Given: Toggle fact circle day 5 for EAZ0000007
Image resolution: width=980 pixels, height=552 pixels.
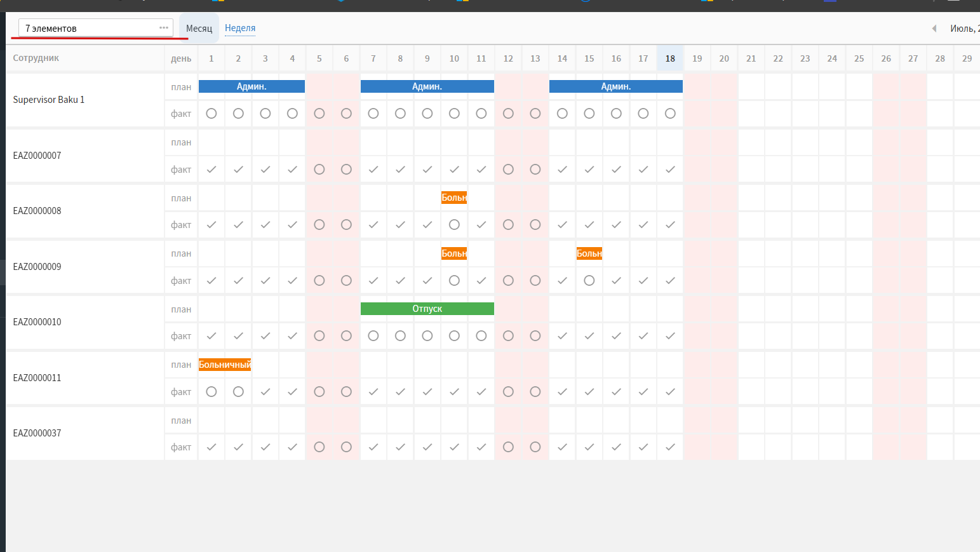Looking at the screenshot, I should click(x=319, y=170).
